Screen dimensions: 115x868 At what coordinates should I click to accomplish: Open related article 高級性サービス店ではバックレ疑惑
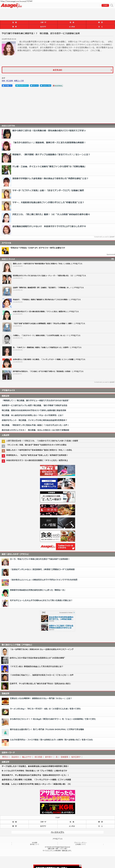34,405
